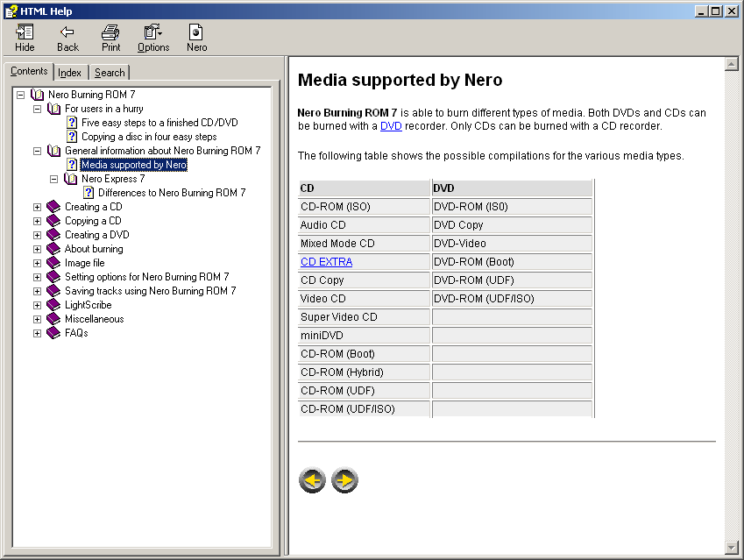744x560 pixels.
Task: Expand the Miscellaneous node
Action: click(37, 319)
